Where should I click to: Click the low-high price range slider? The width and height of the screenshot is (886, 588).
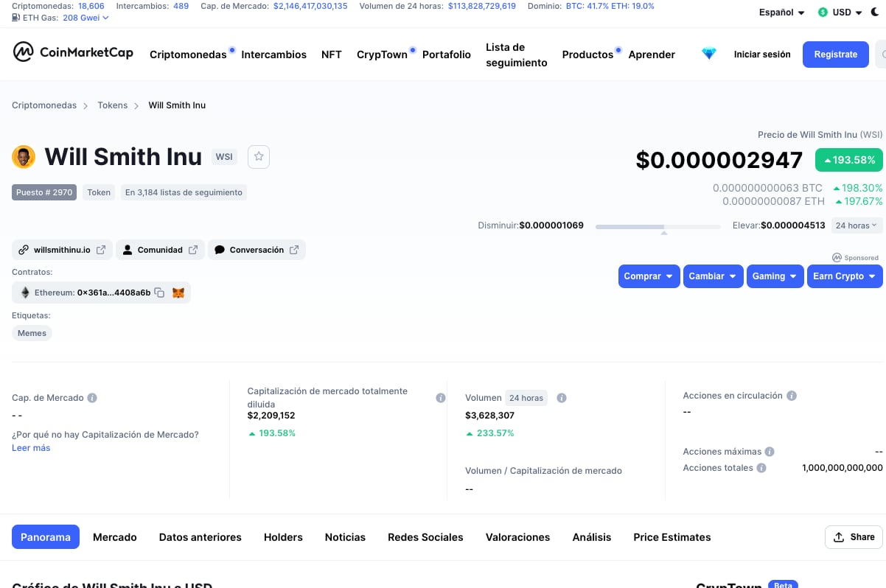[657, 227]
